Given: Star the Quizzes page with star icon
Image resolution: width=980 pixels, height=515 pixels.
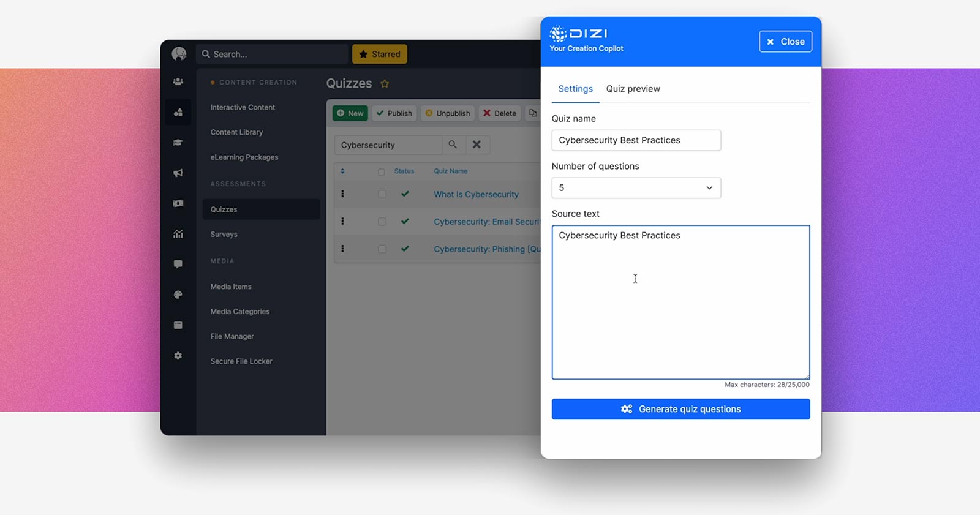Looking at the screenshot, I should tap(385, 84).
